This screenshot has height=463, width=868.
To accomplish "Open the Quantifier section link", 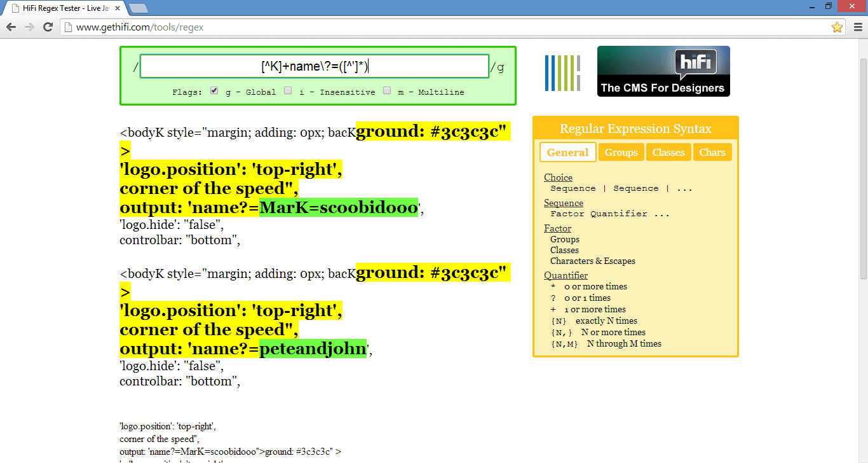I will click(x=566, y=275).
